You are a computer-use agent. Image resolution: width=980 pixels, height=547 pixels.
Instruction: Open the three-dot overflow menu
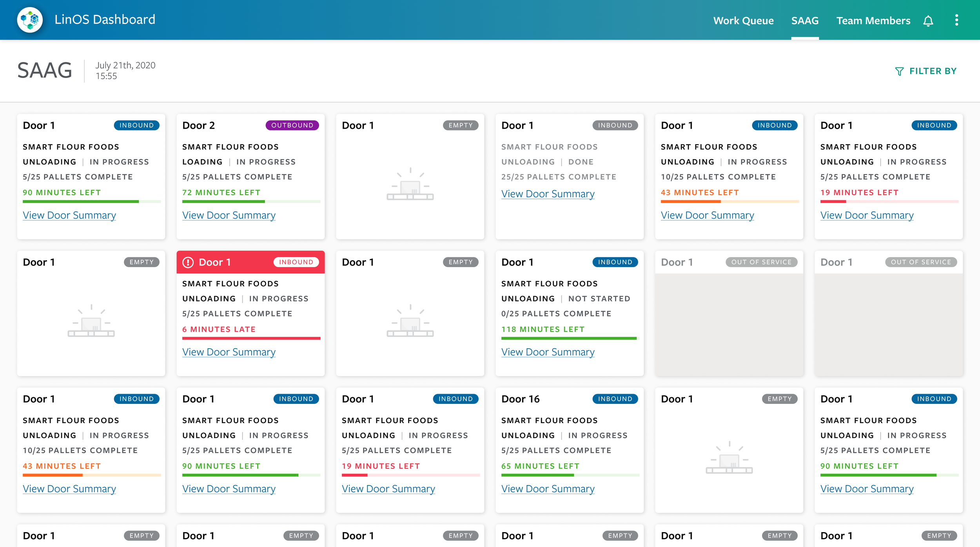coord(956,20)
